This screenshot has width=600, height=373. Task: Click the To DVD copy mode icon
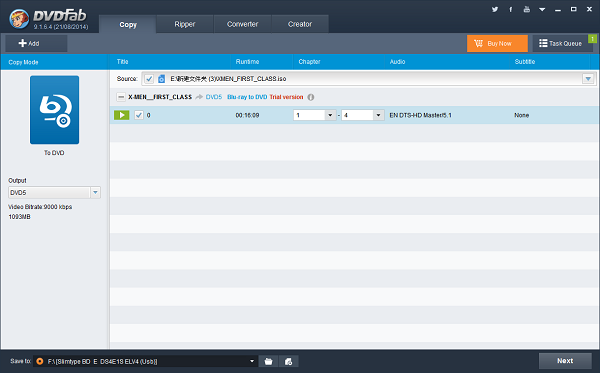click(x=54, y=110)
